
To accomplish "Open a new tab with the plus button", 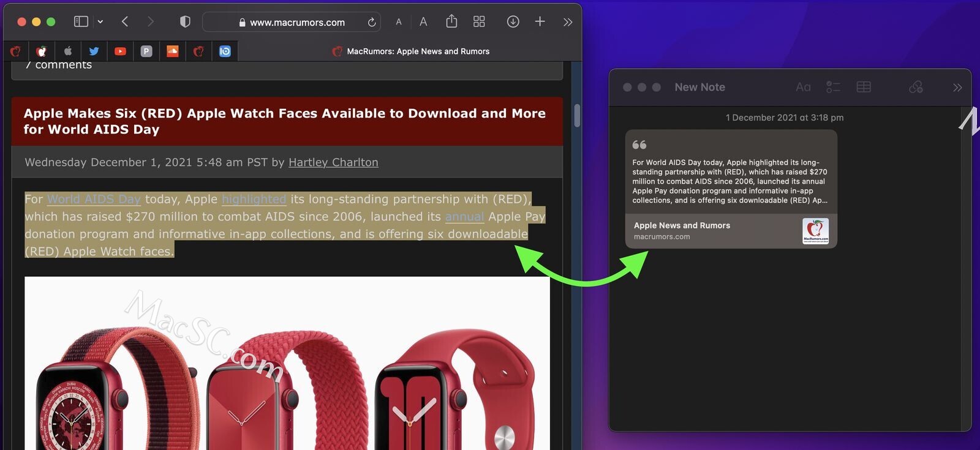I will [x=540, y=21].
